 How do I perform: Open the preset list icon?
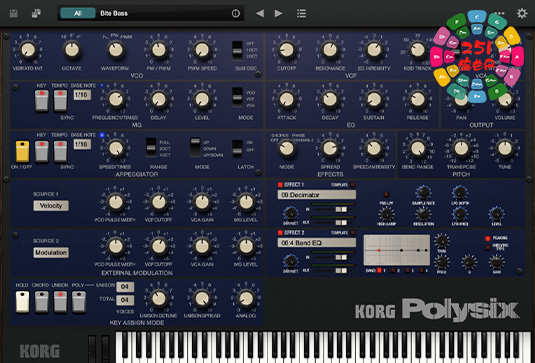(x=301, y=13)
